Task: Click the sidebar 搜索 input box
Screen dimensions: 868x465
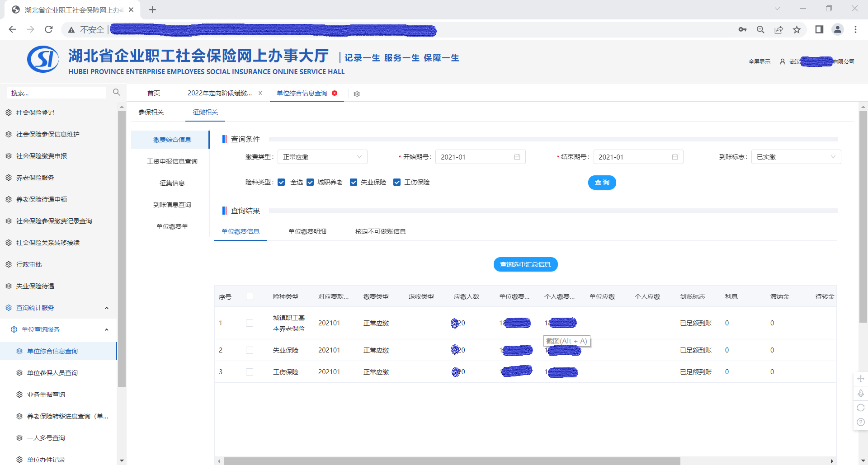Action: pyautogui.click(x=57, y=93)
